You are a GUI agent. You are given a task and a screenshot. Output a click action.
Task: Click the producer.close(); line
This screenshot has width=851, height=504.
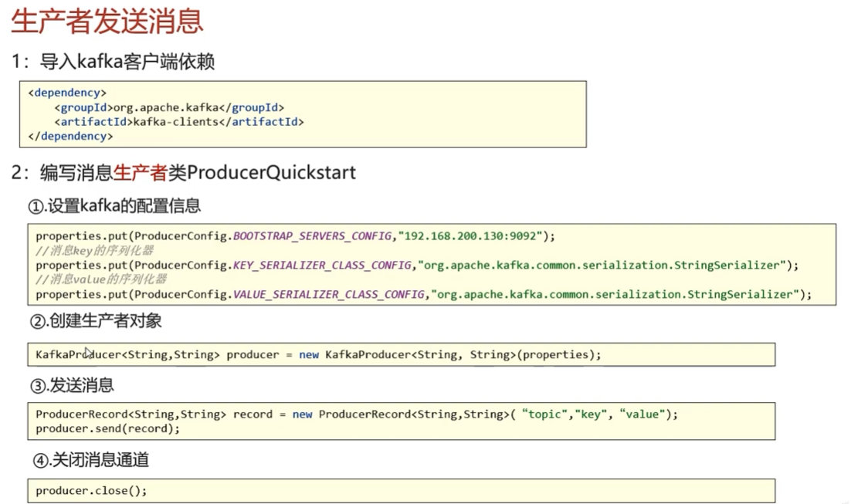(91, 491)
